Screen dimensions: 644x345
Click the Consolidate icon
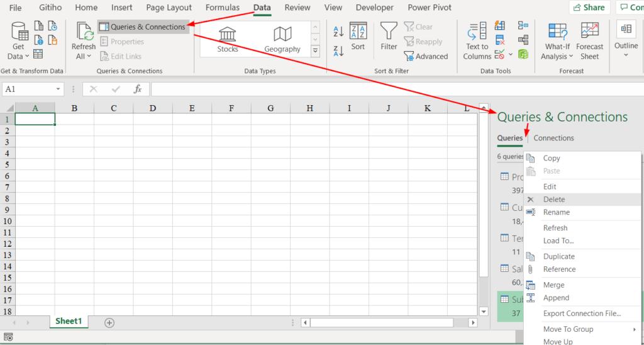pos(523,25)
